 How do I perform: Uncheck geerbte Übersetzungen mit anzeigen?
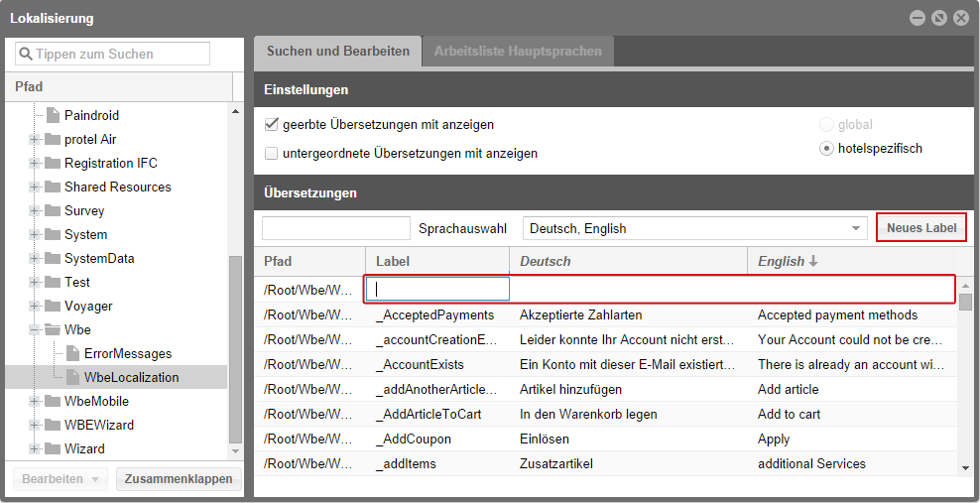pos(271,126)
